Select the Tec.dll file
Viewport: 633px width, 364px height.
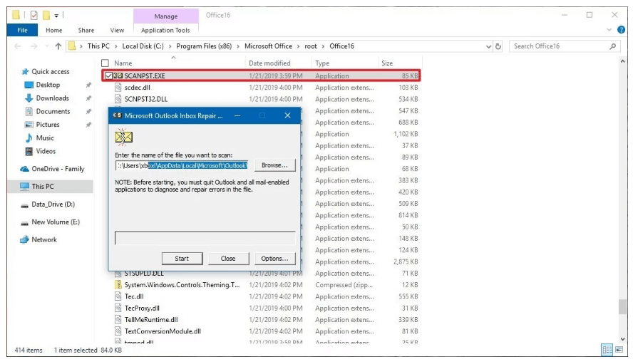point(134,296)
